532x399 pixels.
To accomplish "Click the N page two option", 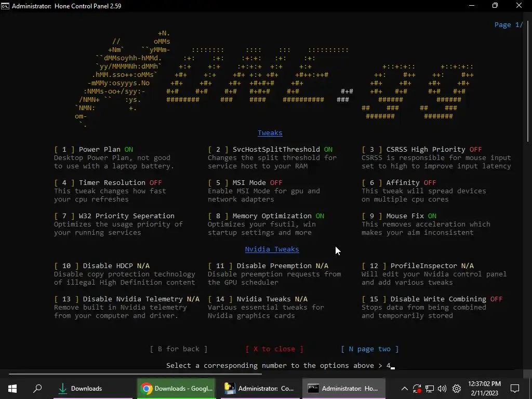I will coord(370,349).
